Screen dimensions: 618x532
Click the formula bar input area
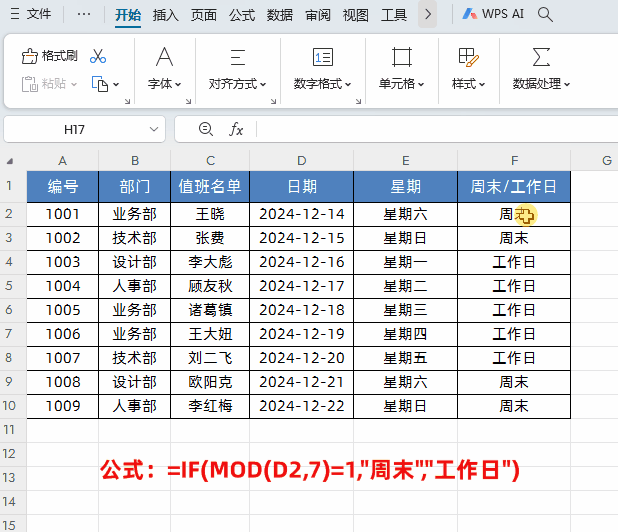pyautogui.click(x=437, y=129)
